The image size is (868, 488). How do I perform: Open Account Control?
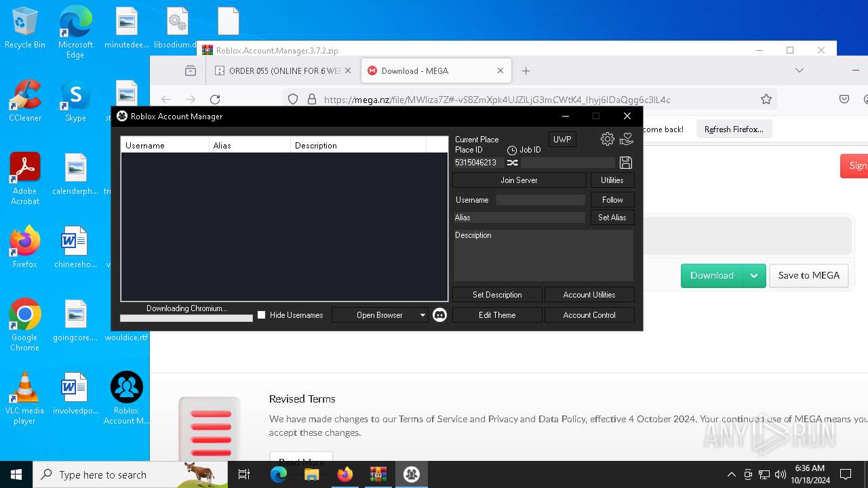click(589, 315)
